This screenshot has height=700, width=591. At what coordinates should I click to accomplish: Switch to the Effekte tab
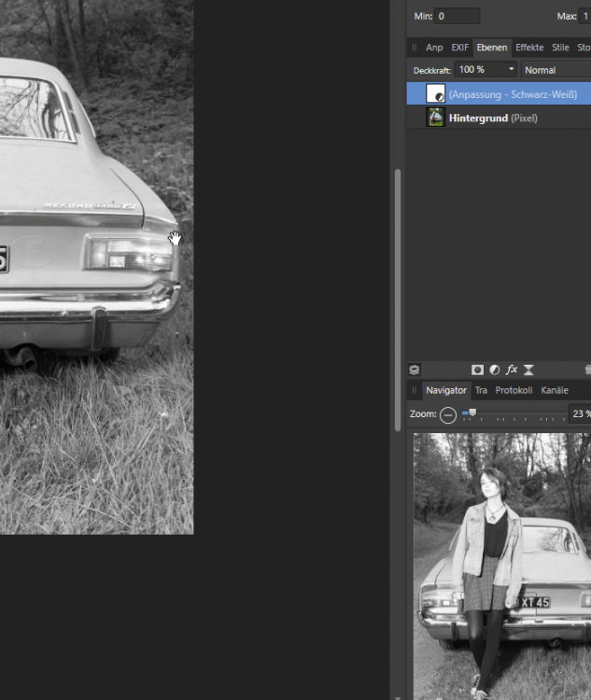point(528,48)
